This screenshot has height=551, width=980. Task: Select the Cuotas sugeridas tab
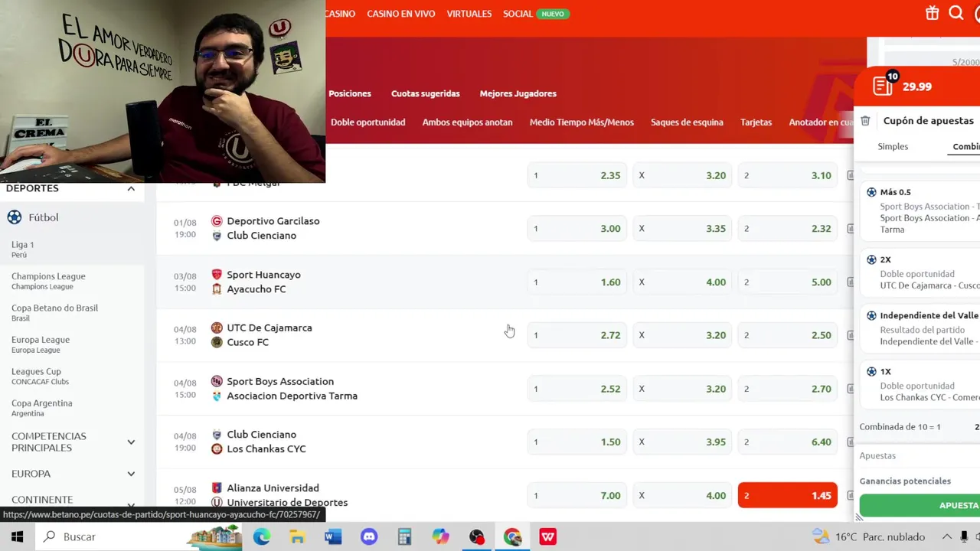[426, 93]
